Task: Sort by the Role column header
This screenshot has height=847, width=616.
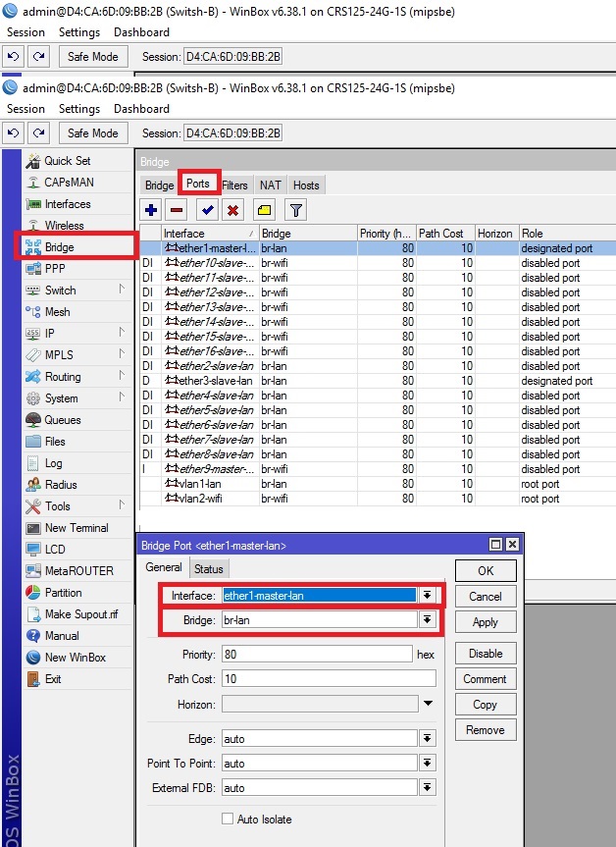Action: click(567, 234)
